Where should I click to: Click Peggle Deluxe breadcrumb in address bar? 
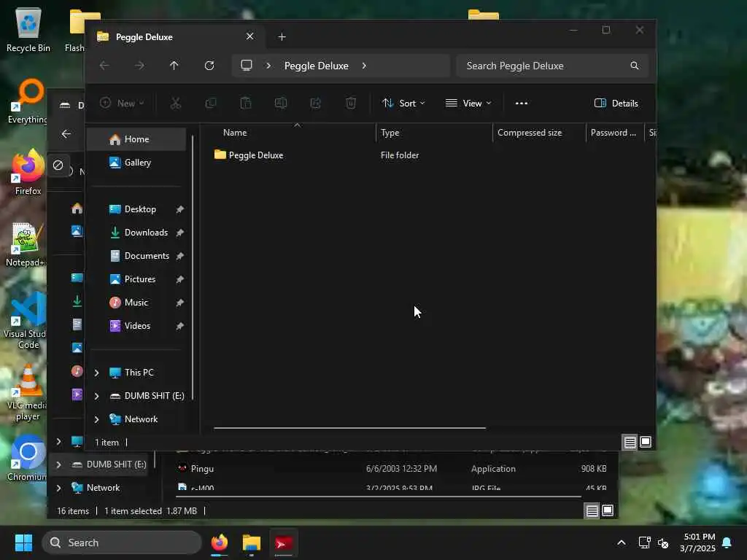(317, 66)
